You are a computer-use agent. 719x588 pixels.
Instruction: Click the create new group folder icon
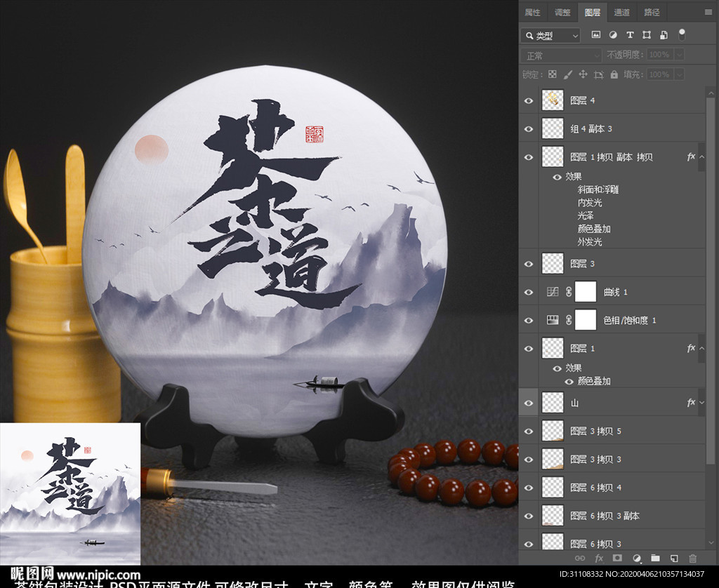(x=655, y=558)
